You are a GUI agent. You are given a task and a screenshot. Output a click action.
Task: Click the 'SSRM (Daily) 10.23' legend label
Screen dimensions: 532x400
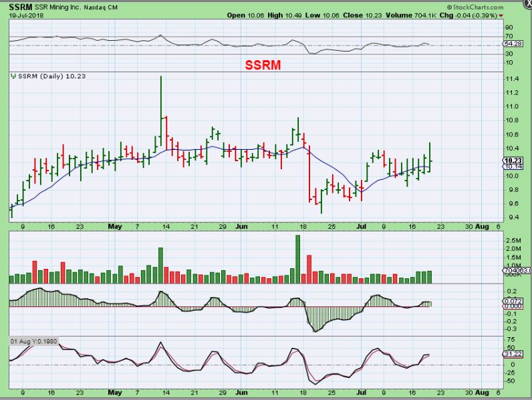[x=51, y=76]
